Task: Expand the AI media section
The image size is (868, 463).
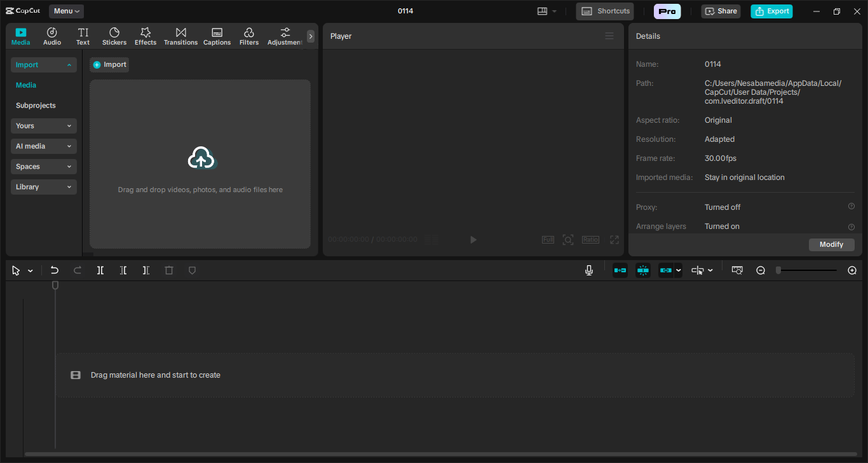Action: click(44, 146)
